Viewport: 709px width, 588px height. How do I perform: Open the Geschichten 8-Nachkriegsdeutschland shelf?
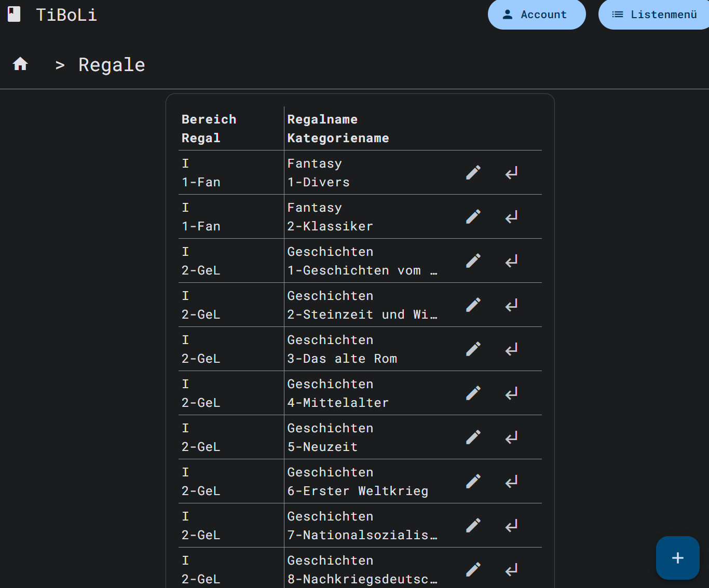click(x=511, y=569)
